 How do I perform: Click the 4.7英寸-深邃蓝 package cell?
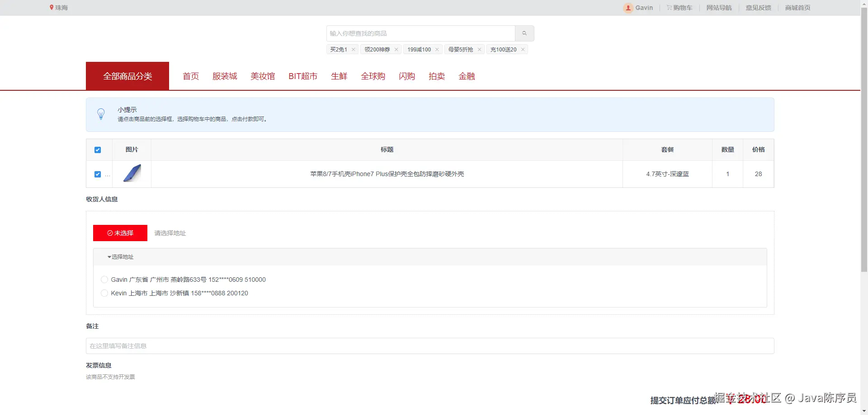click(x=667, y=174)
